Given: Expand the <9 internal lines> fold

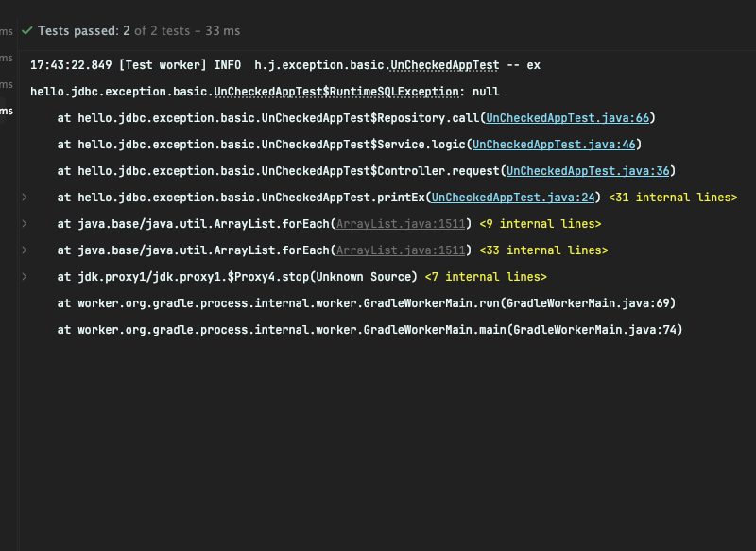Looking at the screenshot, I should pos(540,224).
